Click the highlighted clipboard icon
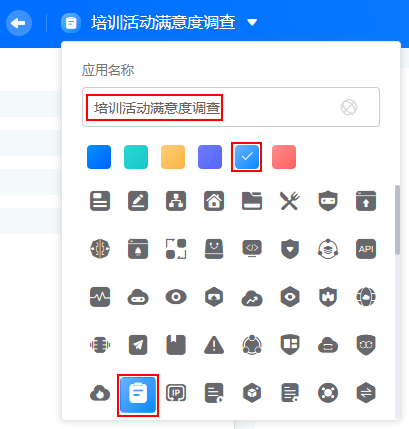Viewport: 409px width, 429px height. 138,395
